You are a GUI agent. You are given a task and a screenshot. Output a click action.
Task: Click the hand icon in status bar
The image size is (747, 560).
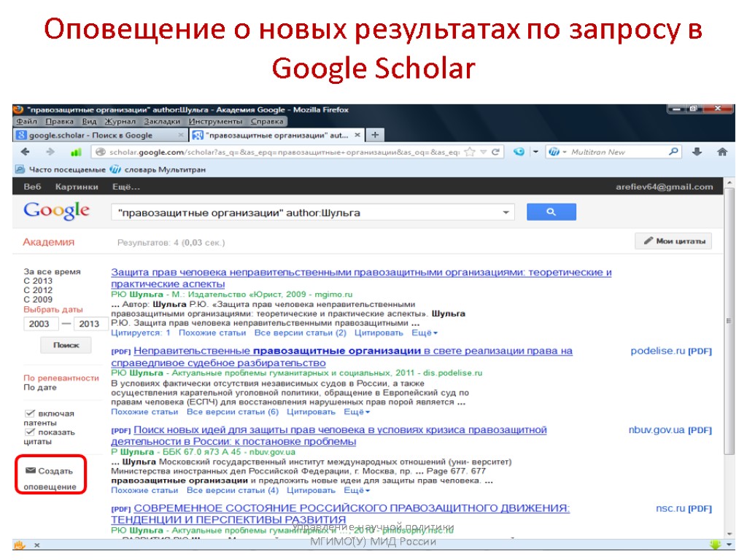(19, 545)
